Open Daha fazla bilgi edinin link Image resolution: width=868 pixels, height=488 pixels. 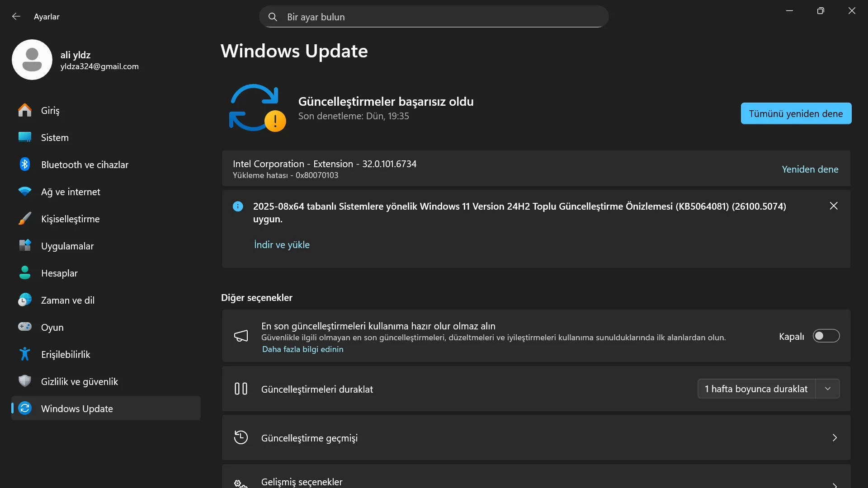(x=302, y=349)
